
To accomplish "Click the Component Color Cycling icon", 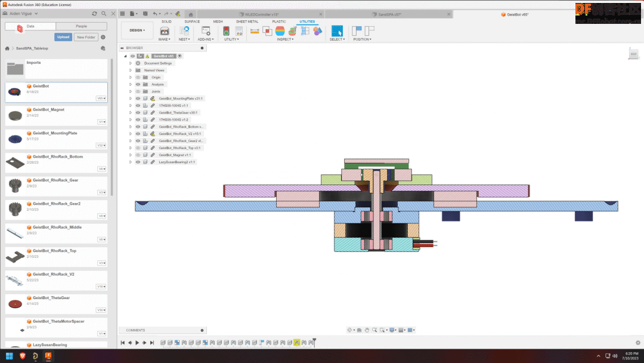I will coord(317,31).
